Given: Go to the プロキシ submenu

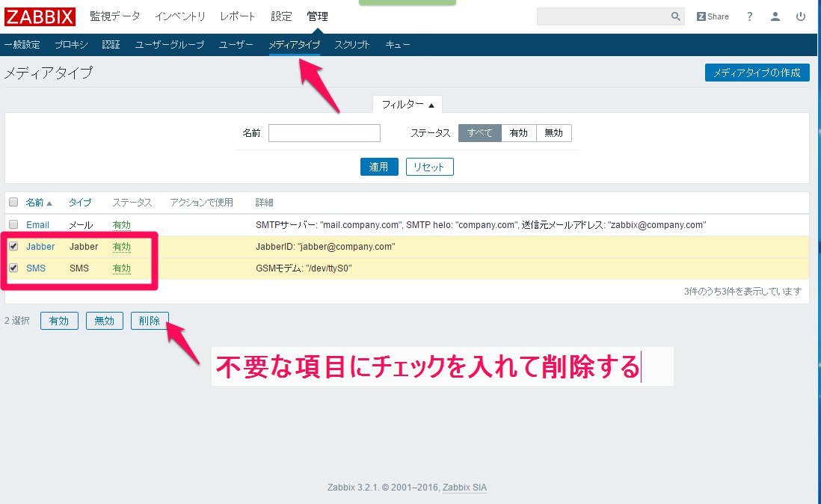Looking at the screenshot, I should pyautogui.click(x=71, y=45).
